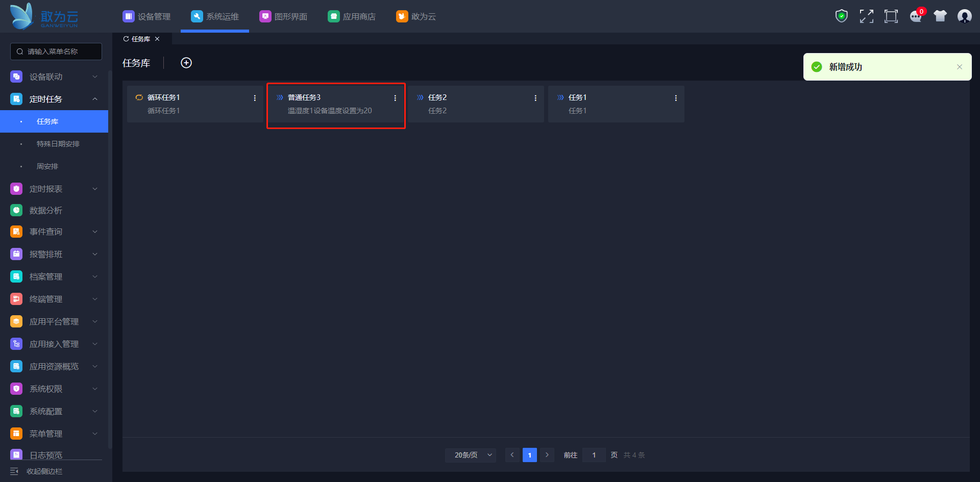This screenshot has width=980, height=482.
Task: Click the 定时报表 sidebar icon
Action: (16, 189)
